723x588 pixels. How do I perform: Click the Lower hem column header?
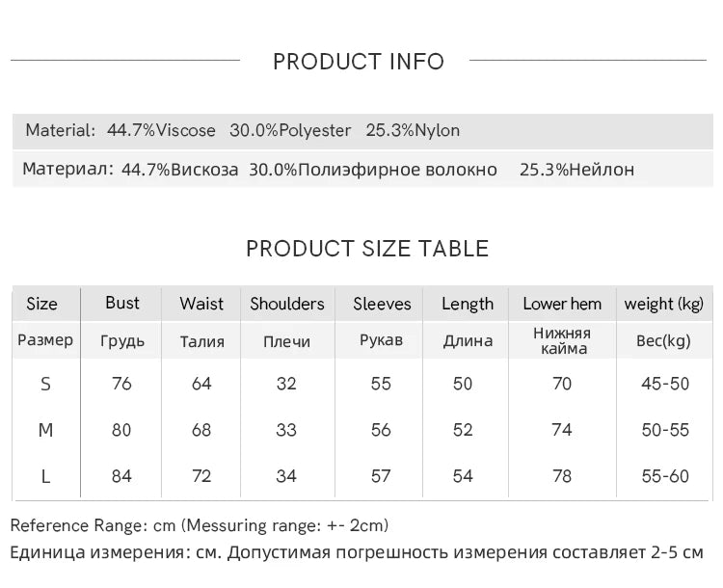tap(562, 304)
